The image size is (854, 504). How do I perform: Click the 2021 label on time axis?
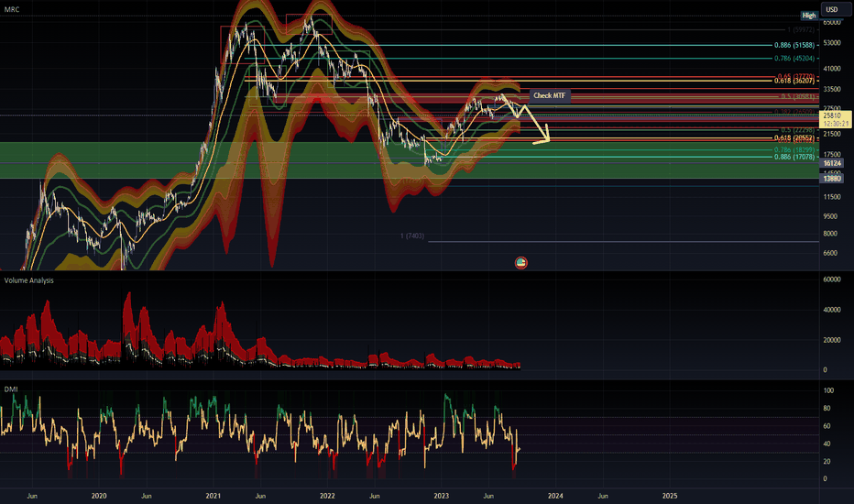tap(213, 496)
